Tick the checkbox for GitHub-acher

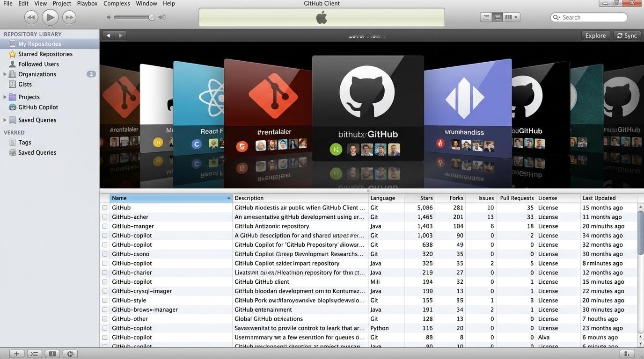coord(105,217)
